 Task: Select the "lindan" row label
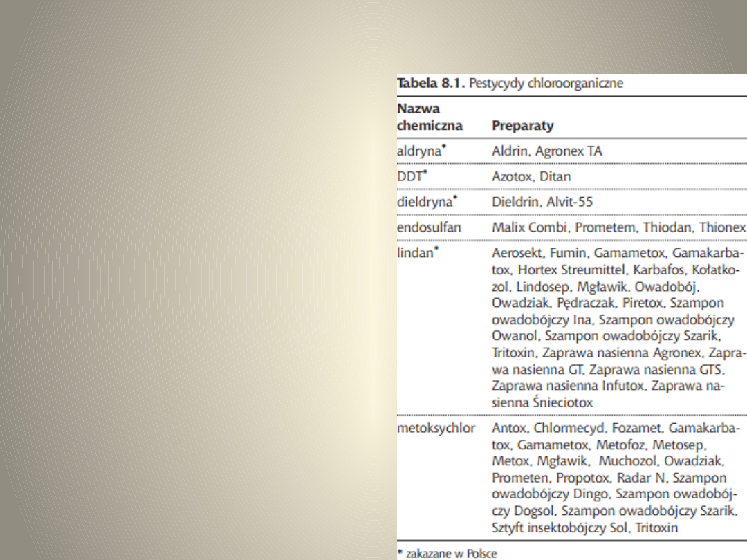click(x=417, y=253)
